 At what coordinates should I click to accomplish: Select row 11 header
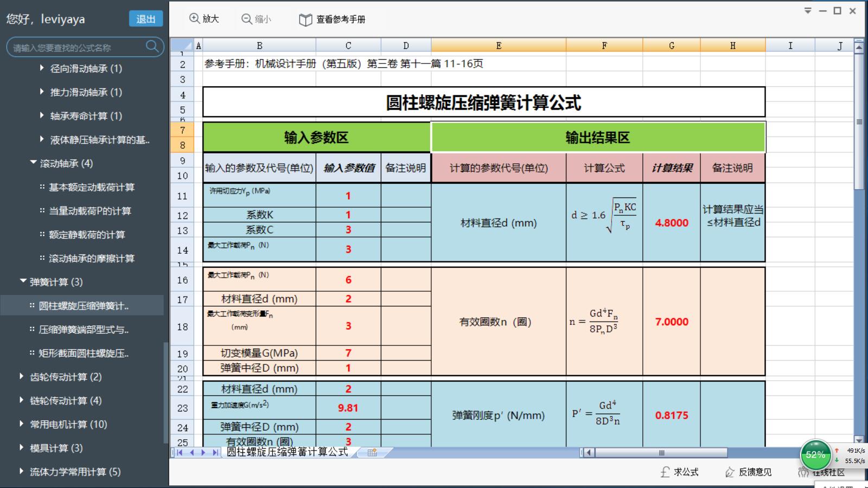point(182,196)
